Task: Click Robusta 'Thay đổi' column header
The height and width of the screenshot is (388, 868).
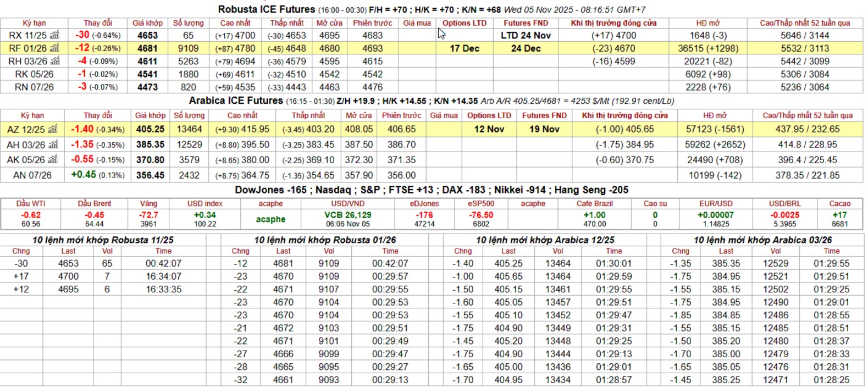Action: pyautogui.click(x=97, y=23)
